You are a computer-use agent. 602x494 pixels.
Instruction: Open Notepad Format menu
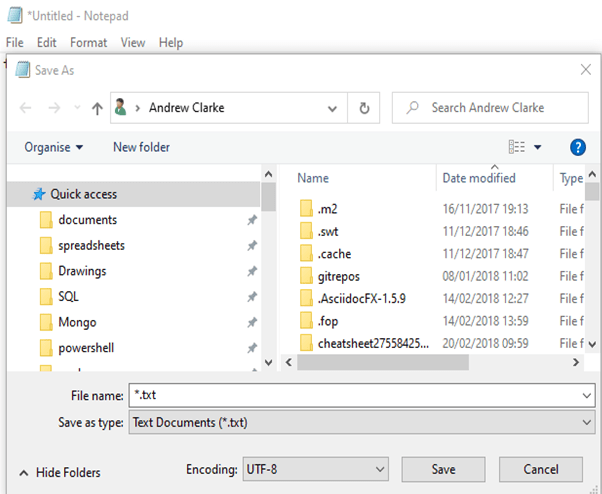pyautogui.click(x=88, y=43)
